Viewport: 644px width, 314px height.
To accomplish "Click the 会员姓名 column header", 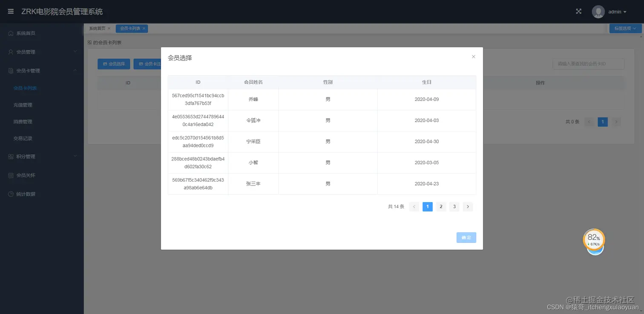I will (x=253, y=82).
